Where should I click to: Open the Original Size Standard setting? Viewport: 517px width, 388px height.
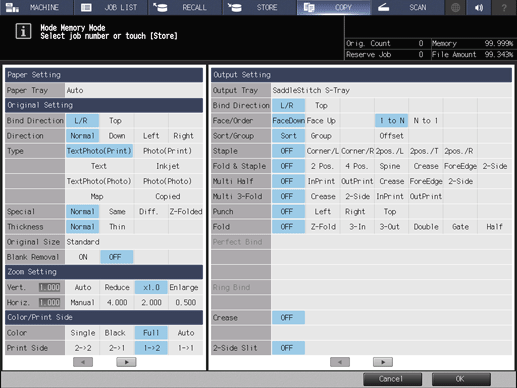click(134, 242)
